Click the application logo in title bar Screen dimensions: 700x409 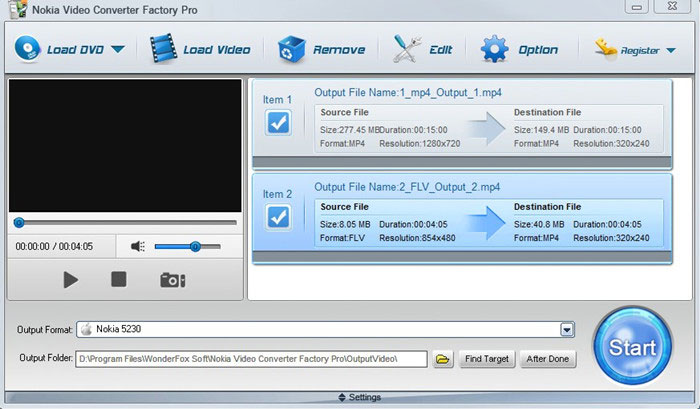(18, 9)
